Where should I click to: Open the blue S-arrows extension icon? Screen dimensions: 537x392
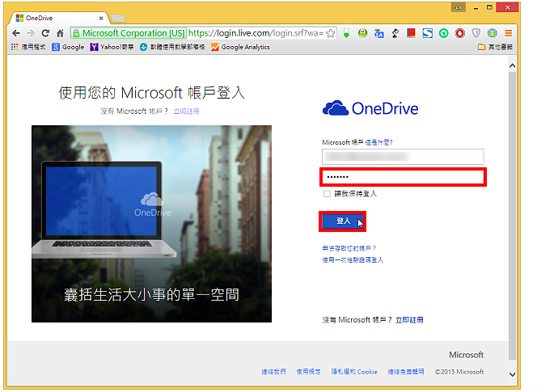tap(427, 33)
